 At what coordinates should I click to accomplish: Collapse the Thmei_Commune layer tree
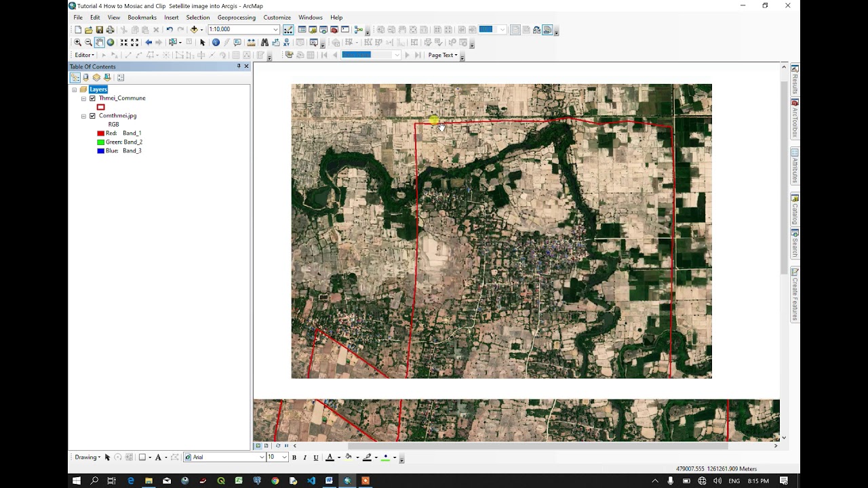pyautogui.click(x=83, y=98)
